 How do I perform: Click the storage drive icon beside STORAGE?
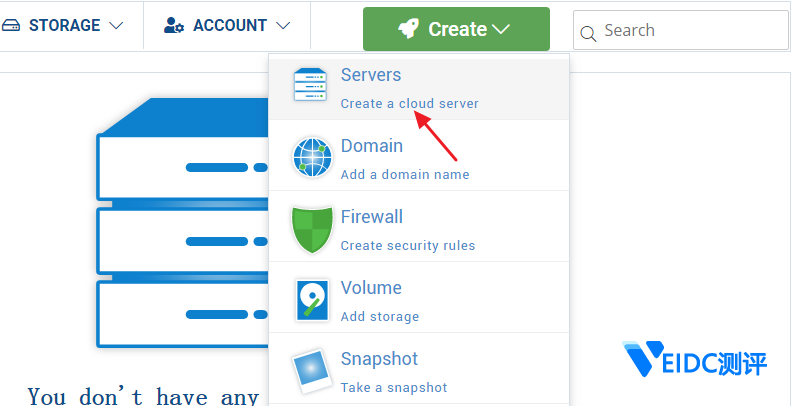(11, 26)
